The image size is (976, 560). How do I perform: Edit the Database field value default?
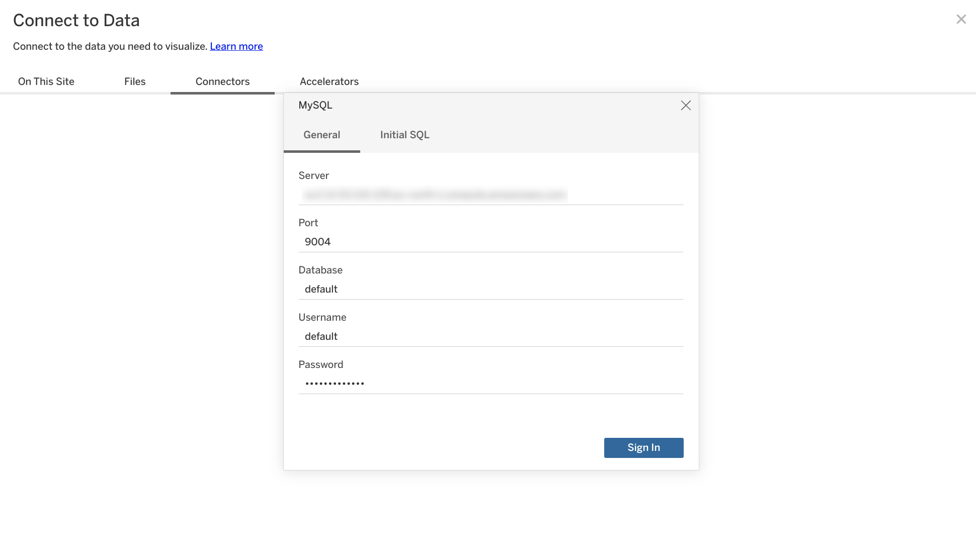(491, 289)
